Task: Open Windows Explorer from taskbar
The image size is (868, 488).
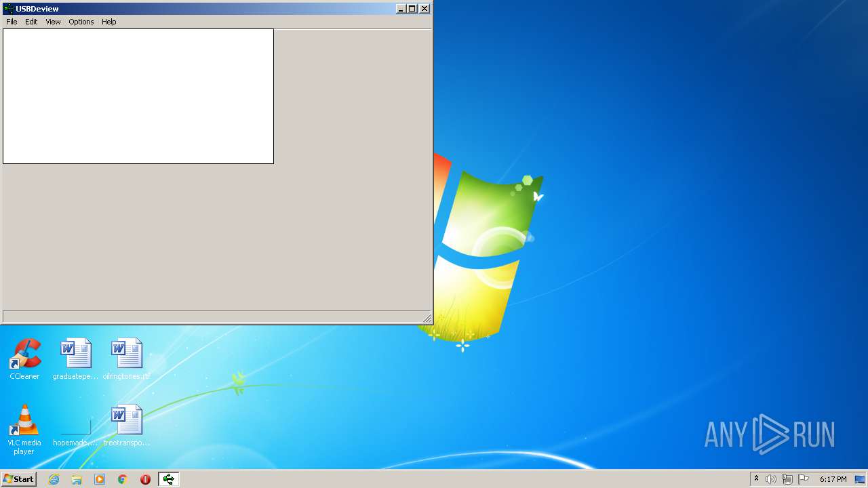Action: (x=77, y=479)
